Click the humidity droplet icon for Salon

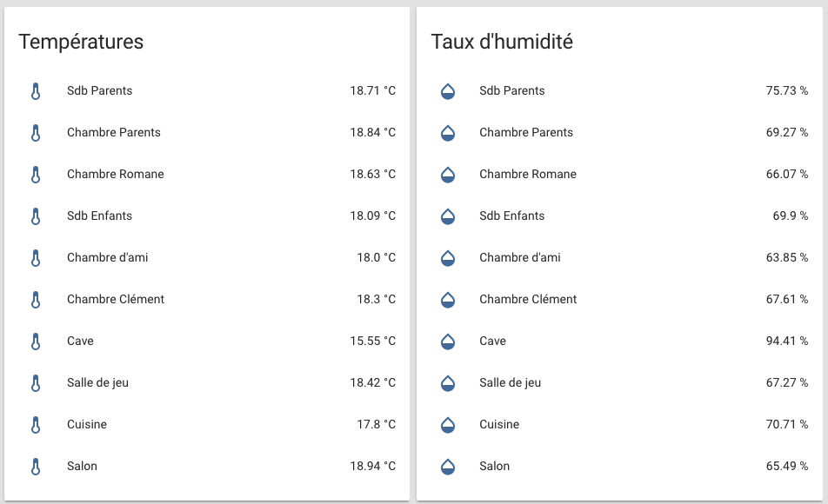click(x=448, y=467)
